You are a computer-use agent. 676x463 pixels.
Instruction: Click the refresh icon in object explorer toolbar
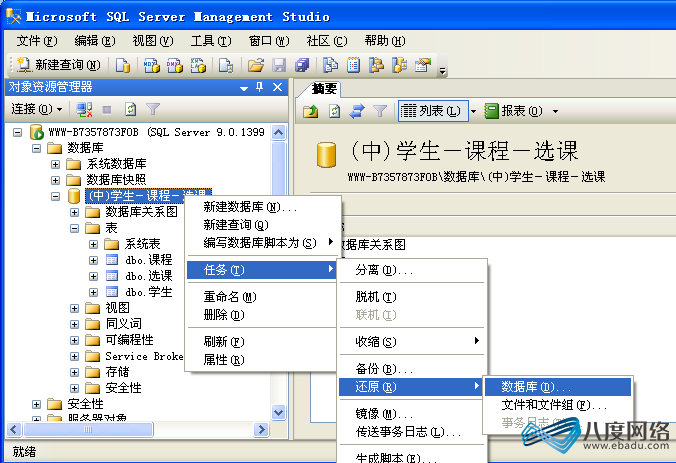click(130, 109)
